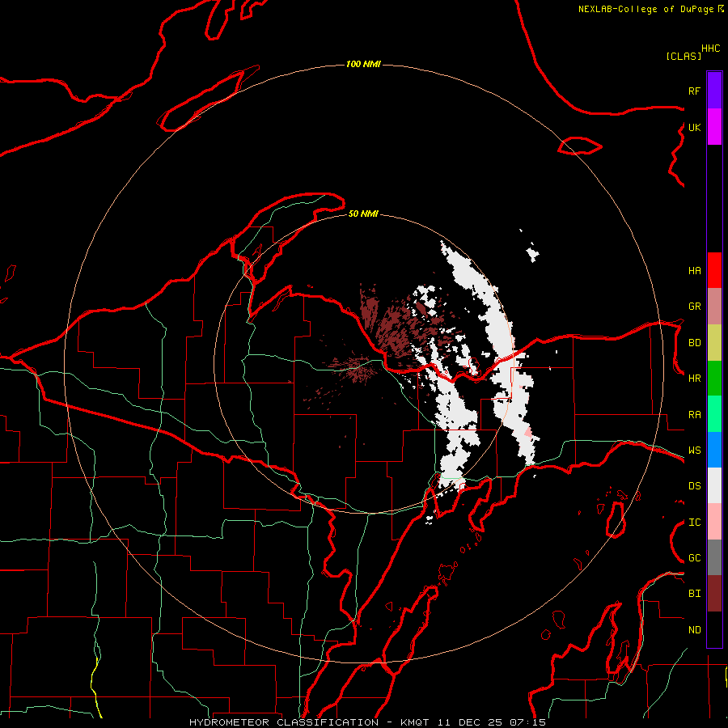
Task: Click the RF legend label
Action: [x=694, y=91]
